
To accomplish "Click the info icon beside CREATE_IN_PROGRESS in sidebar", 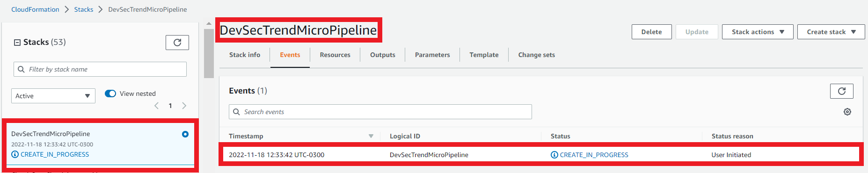I will point(15,154).
